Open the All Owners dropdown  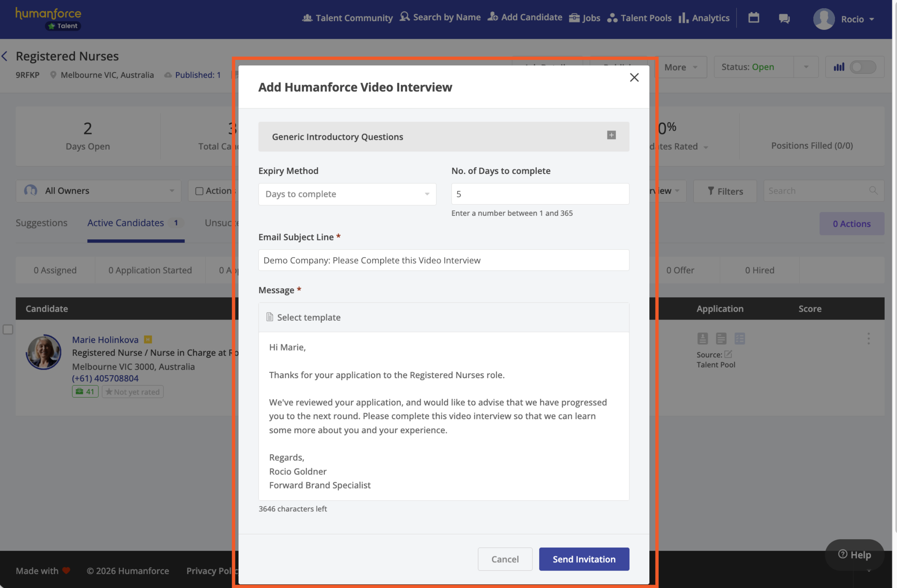click(98, 191)
